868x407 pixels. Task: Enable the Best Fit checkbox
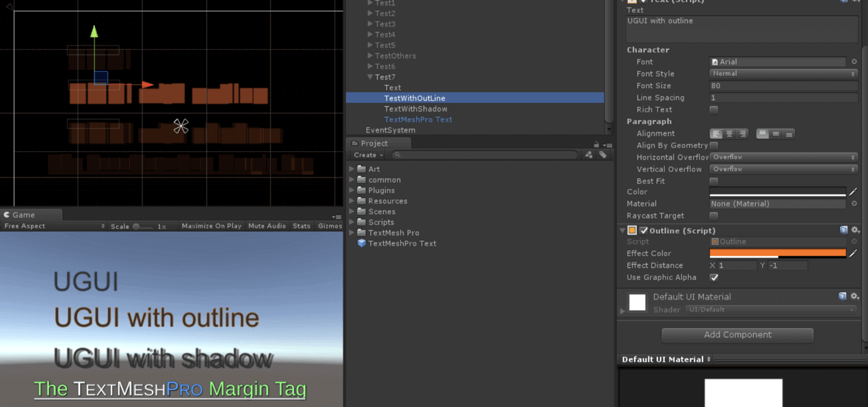[x=714, y=181]
